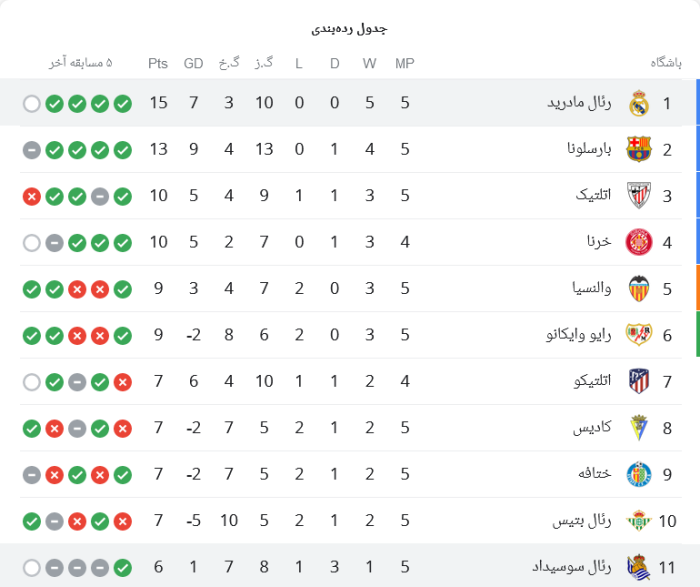Select the GD column header
The image size is (700, 587).
(193, 63)
